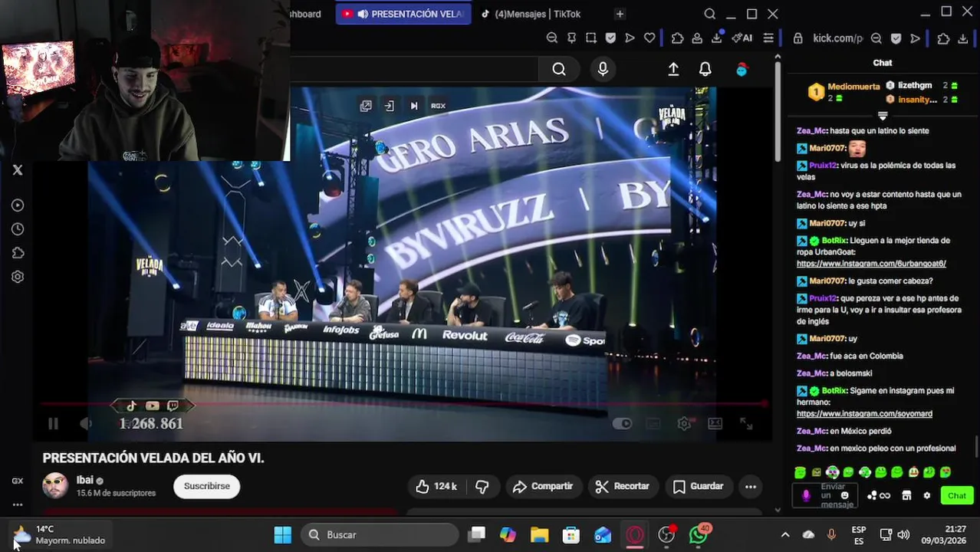Subscribe to Ibai with Suscribirse button
Screen dimensions: 980x552
coord(206,486)
